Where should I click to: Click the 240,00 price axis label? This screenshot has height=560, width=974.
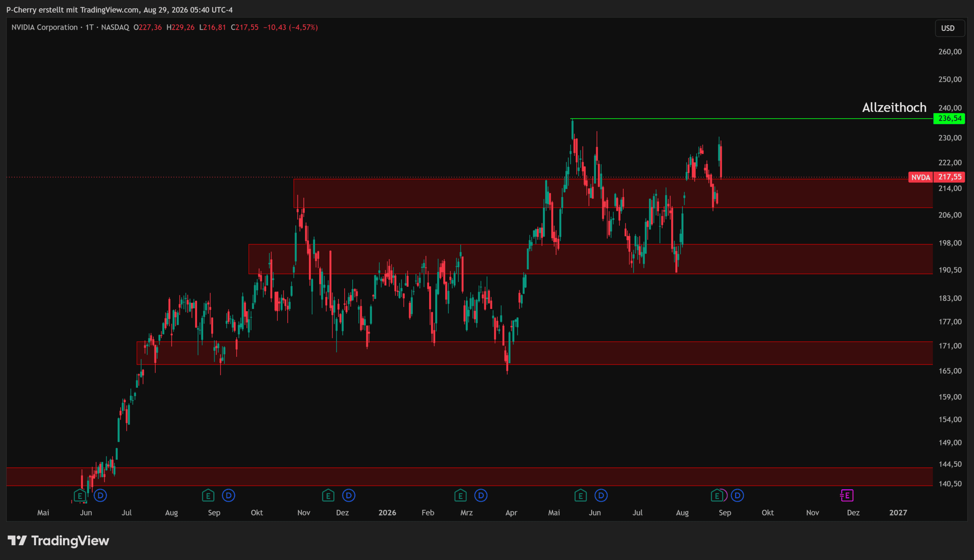(950, 108)
